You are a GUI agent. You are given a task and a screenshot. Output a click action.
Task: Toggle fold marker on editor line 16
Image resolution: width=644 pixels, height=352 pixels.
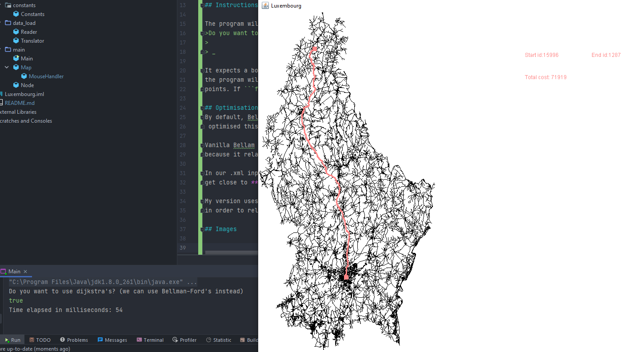pos(202,33)
